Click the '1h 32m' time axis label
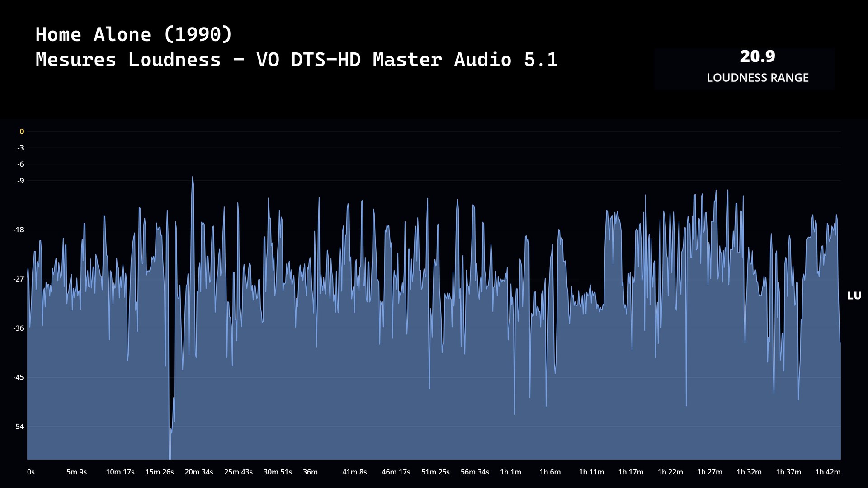This screenshot has height=488, width=868. point(749,472)
